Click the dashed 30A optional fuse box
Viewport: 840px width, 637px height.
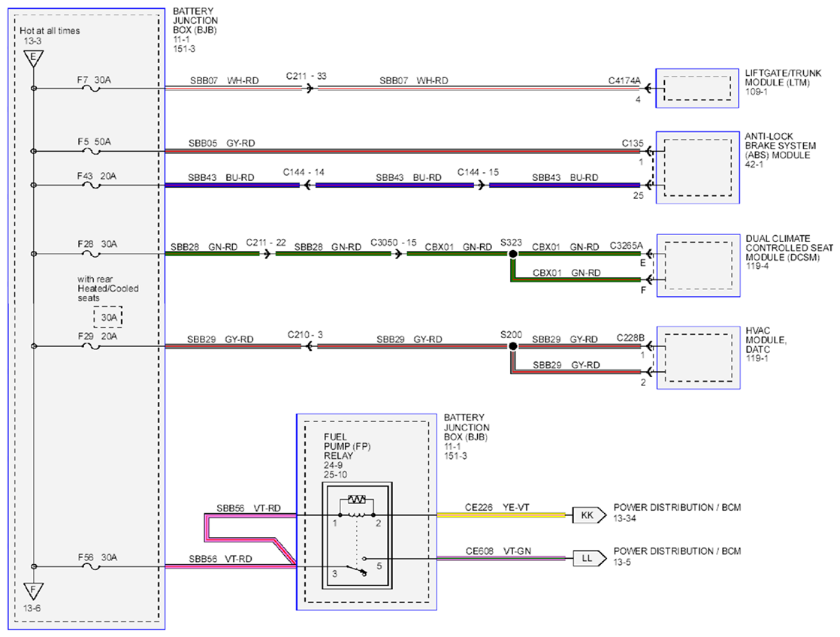pos(108,317)
